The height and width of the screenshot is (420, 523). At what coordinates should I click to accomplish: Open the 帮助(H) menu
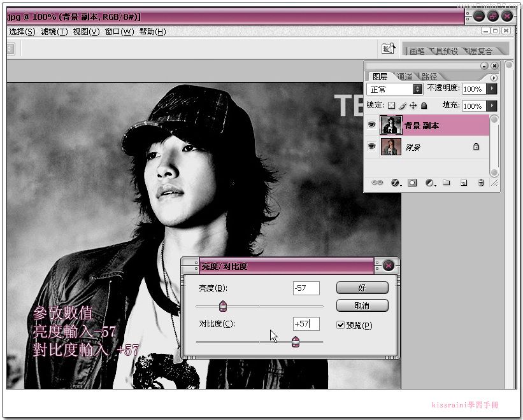[152, 32]
